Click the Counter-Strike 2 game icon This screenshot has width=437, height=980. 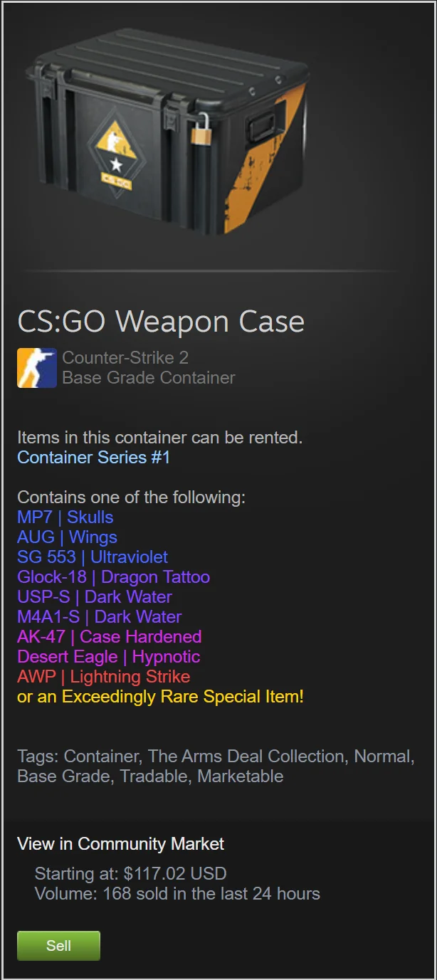pos(37,368)
